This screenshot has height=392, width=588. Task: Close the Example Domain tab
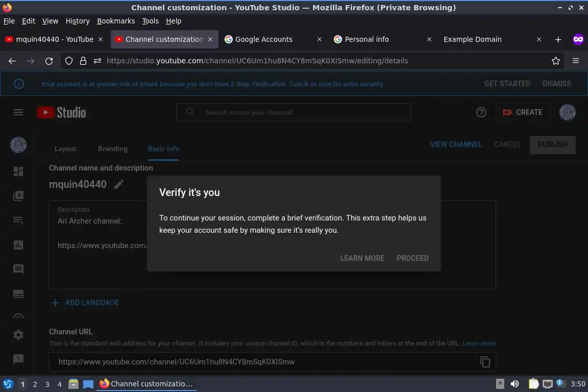pyautogui.click(x=539, y=39)
